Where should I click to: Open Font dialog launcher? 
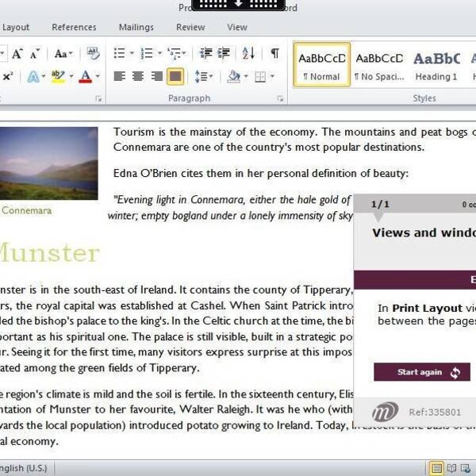[98, 98]
